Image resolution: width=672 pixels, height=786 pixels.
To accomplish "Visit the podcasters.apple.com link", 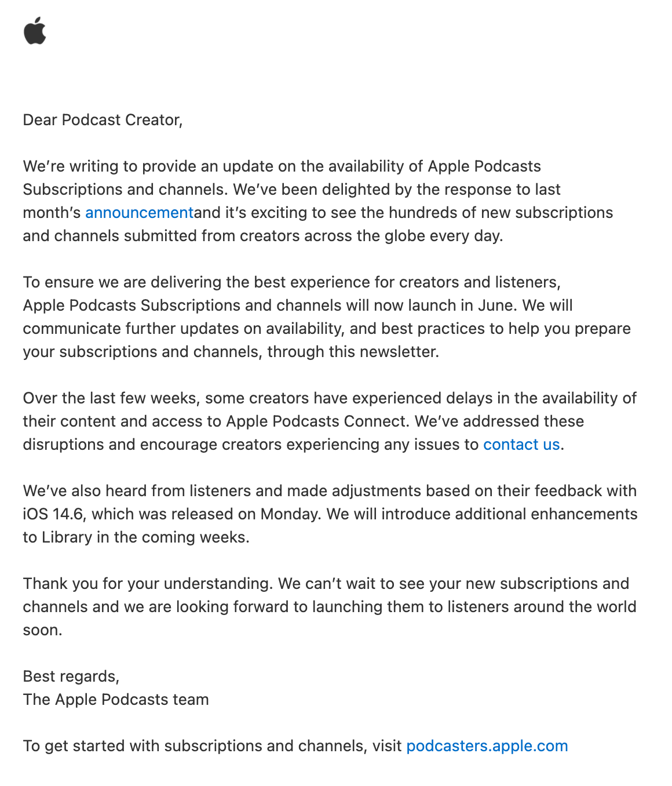I will tap(487, 746).
